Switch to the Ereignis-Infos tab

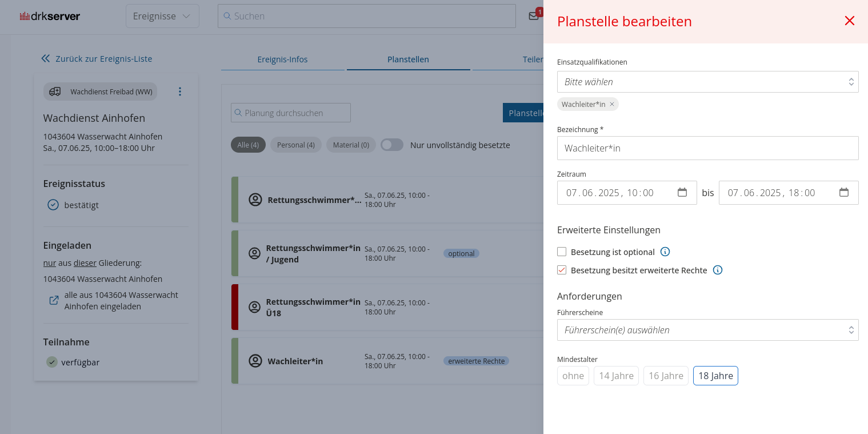click(282, 59)
